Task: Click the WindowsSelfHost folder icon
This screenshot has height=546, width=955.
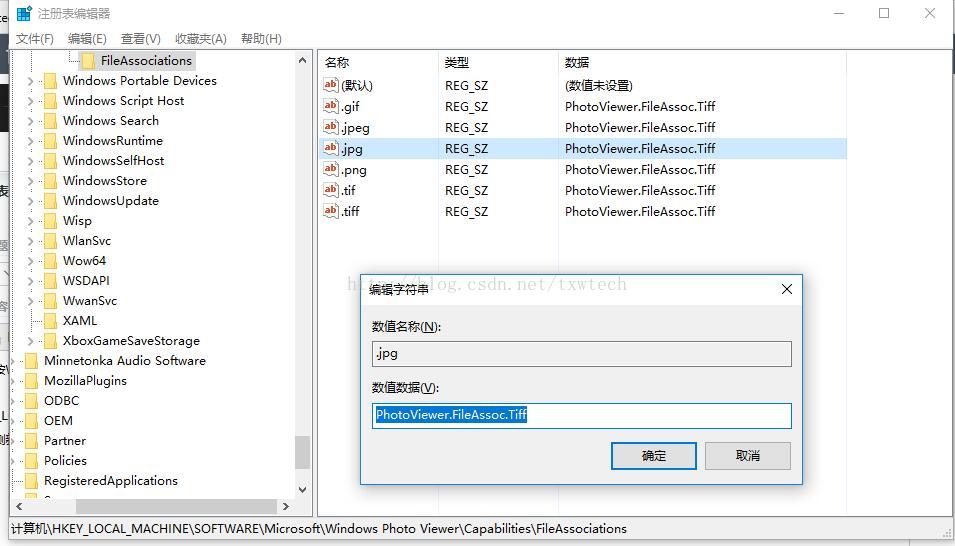Action: pos(51,161)
